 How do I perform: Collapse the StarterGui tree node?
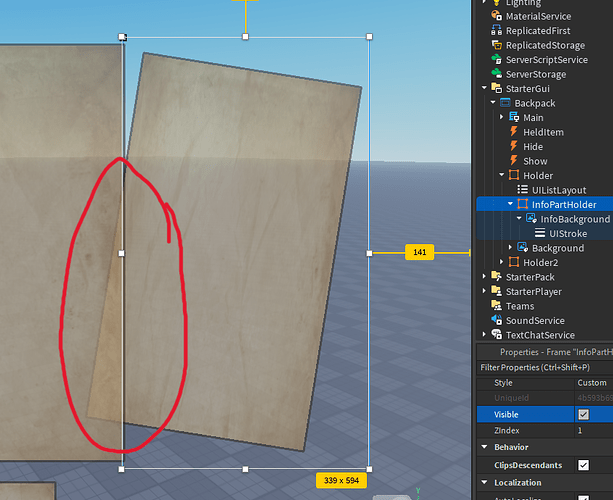(484, 88)
